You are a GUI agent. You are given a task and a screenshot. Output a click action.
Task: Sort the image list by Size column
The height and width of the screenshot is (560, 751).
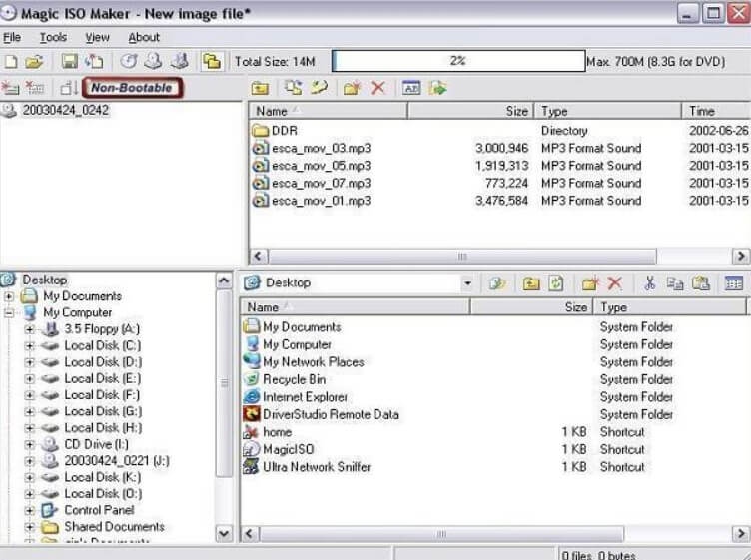point(470,111)
